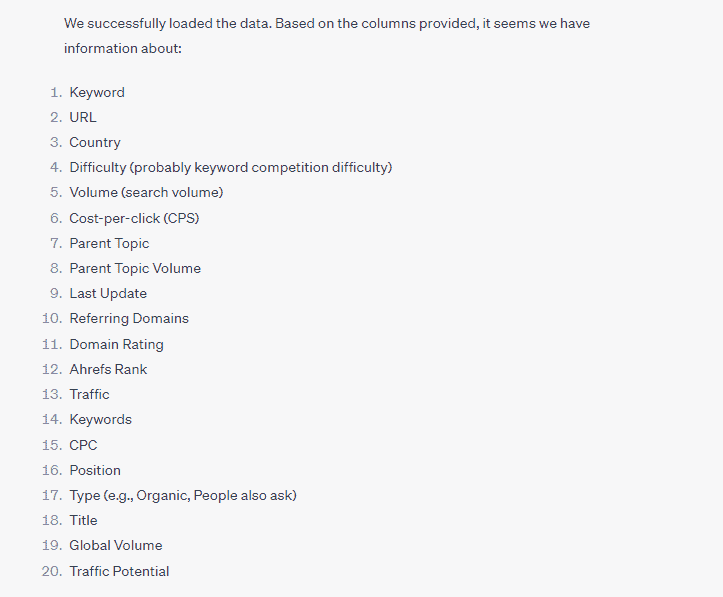
Task: Click Parent Topic Volume entry
Action: coord(135,268)
